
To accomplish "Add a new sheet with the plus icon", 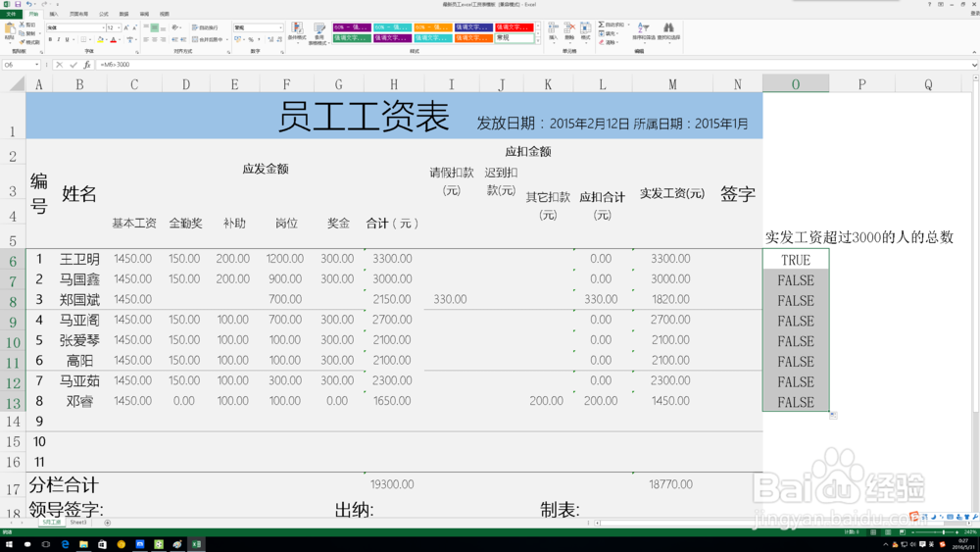I will point(108,523).
